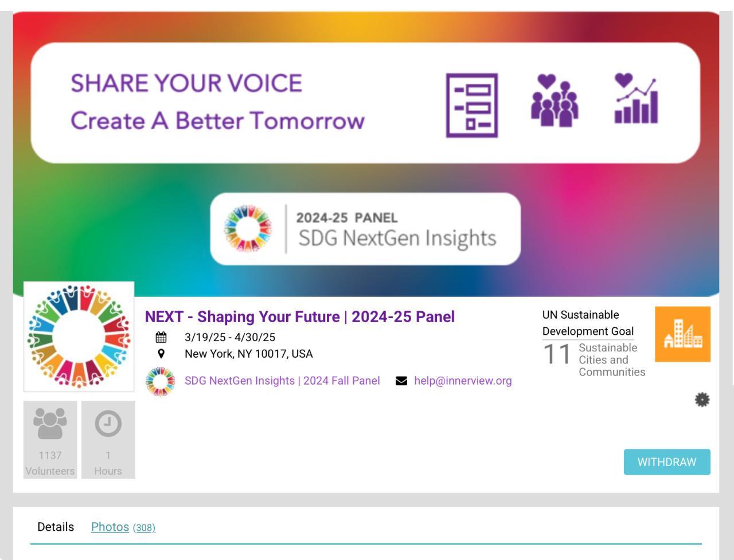This screenshot has height=560, width=734.
Task: Click the Hours clock tile
Action: point(108,440)
